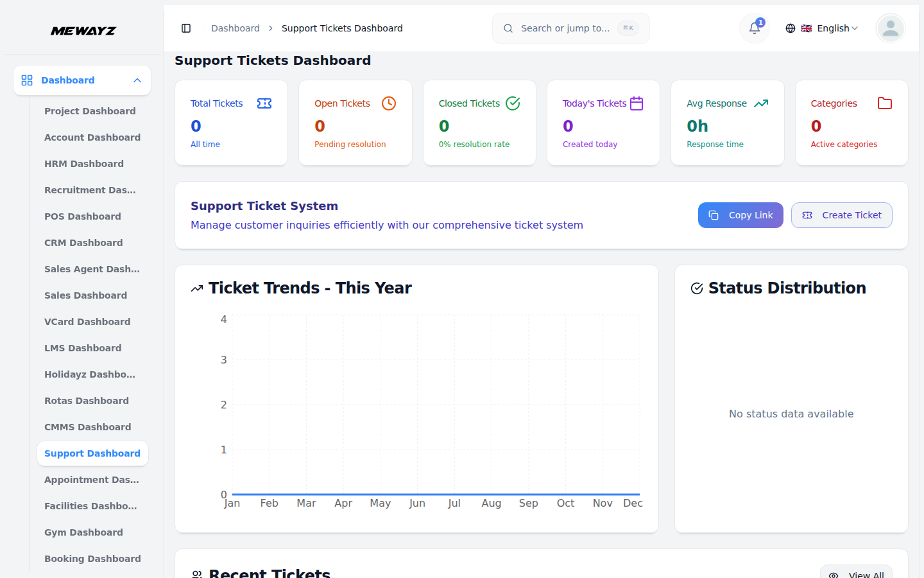Click the View All button under Recent Tickets
924x578 pixels.
coord(856,574)
